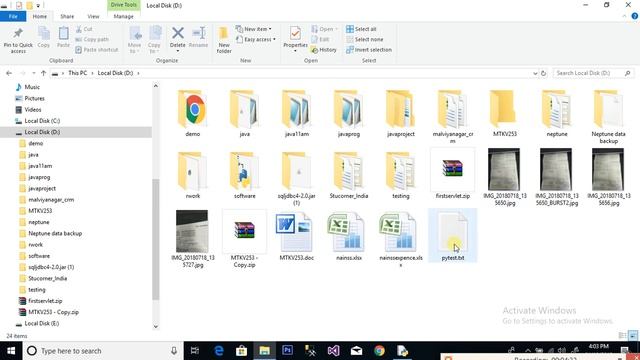640x360 pixels.
Task: Go back with the Back arrow
Action: pos(9,73)
